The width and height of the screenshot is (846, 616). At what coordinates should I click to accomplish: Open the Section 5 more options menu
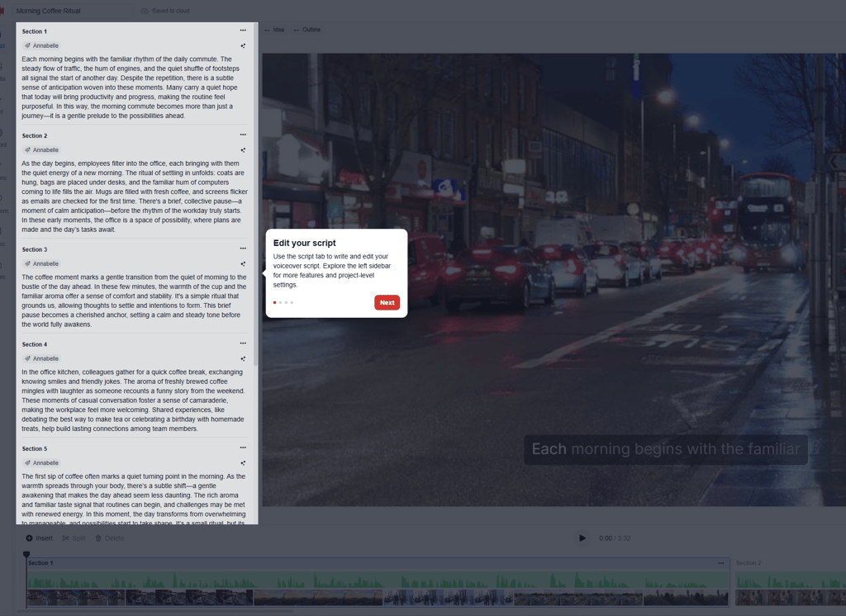pyautogui.click(x=243, y=448)
